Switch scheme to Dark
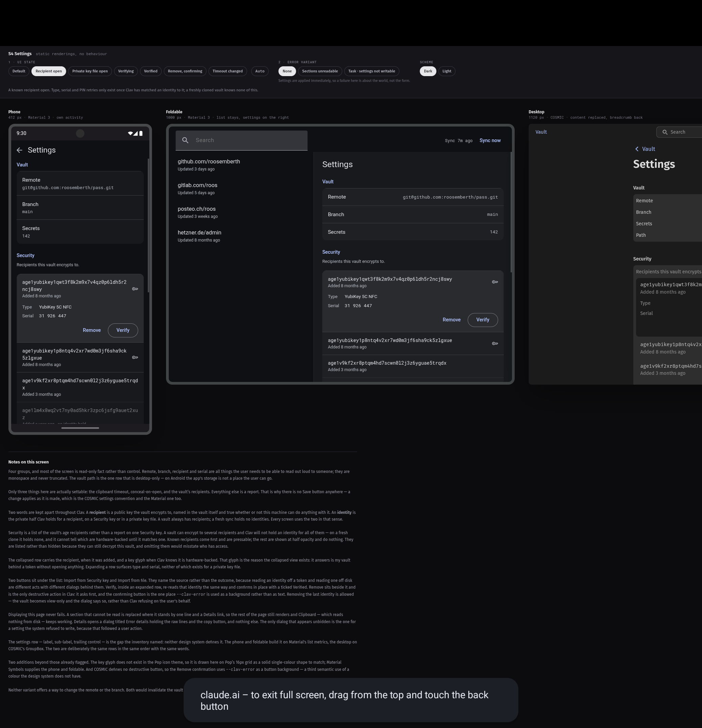This screenshot has height=728, width=702. click(428, 71)
